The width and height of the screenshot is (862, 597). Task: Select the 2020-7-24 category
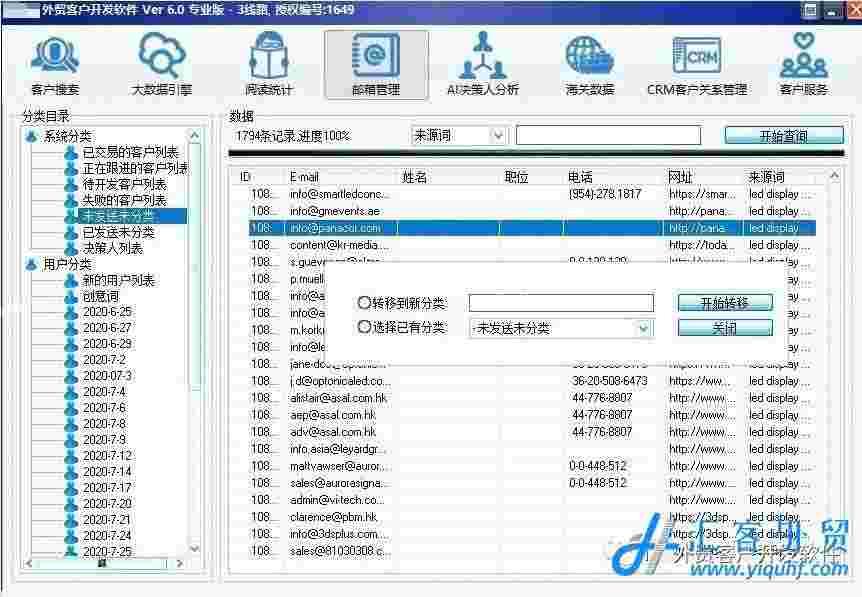(107, 536)
